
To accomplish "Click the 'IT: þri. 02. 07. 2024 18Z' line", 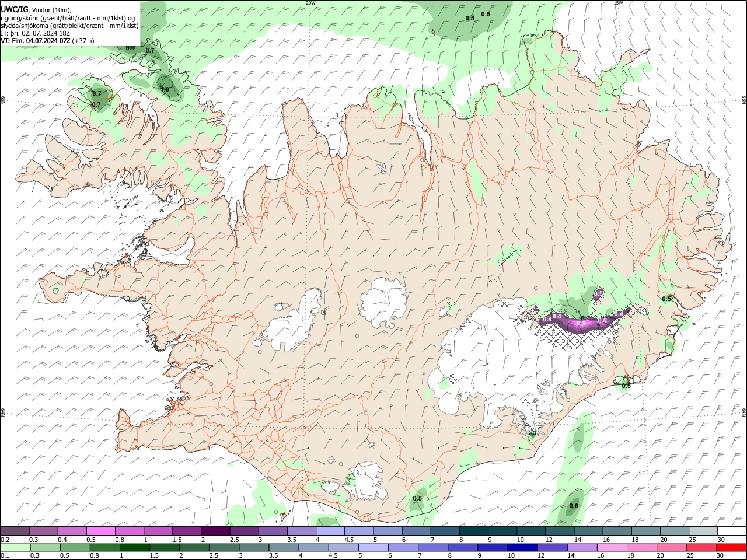I will pos(35,33).
